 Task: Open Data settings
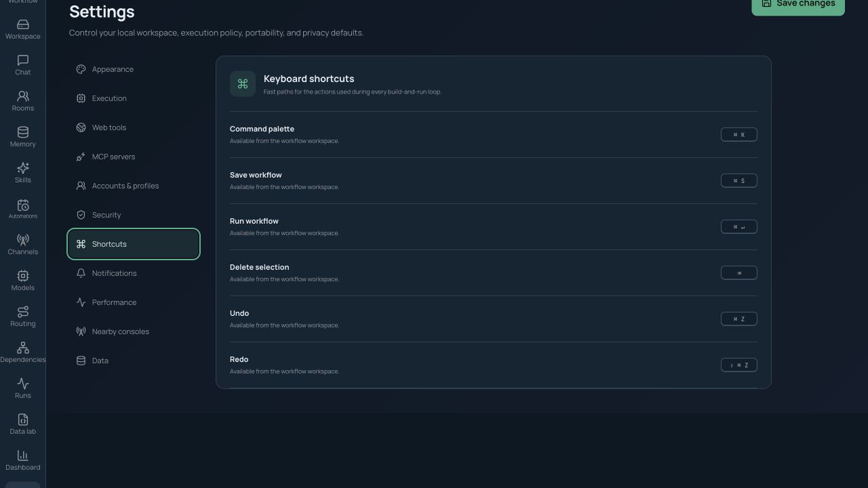click(134, 361)
